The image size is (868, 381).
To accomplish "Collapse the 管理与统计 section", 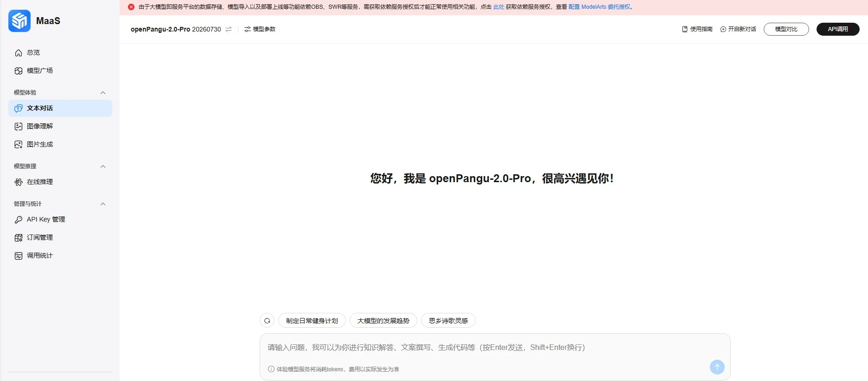I will pos(103,204).
